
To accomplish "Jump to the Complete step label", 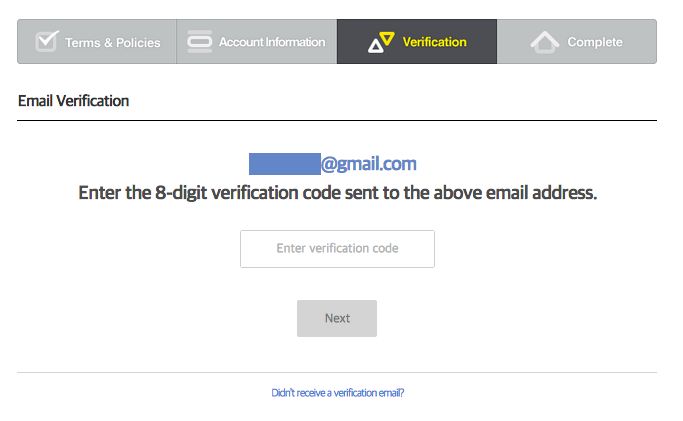I will (x=595, y=42).
